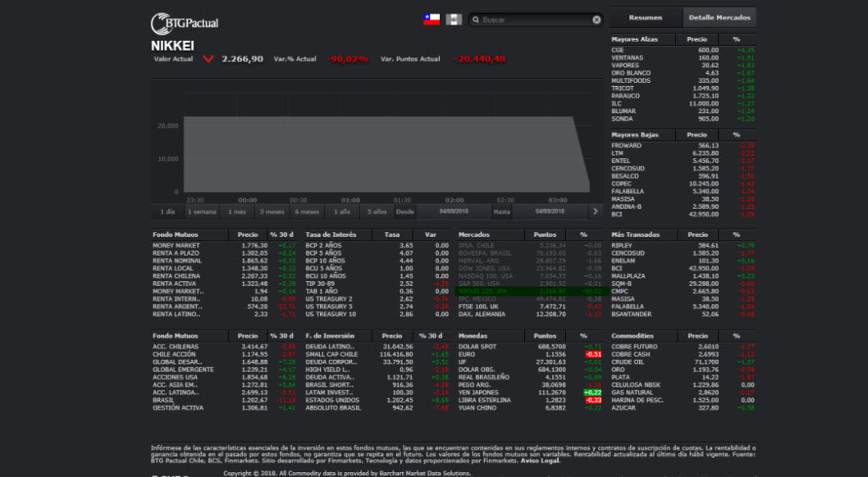Select the YEN JAPONES currency row

[530, 393]
